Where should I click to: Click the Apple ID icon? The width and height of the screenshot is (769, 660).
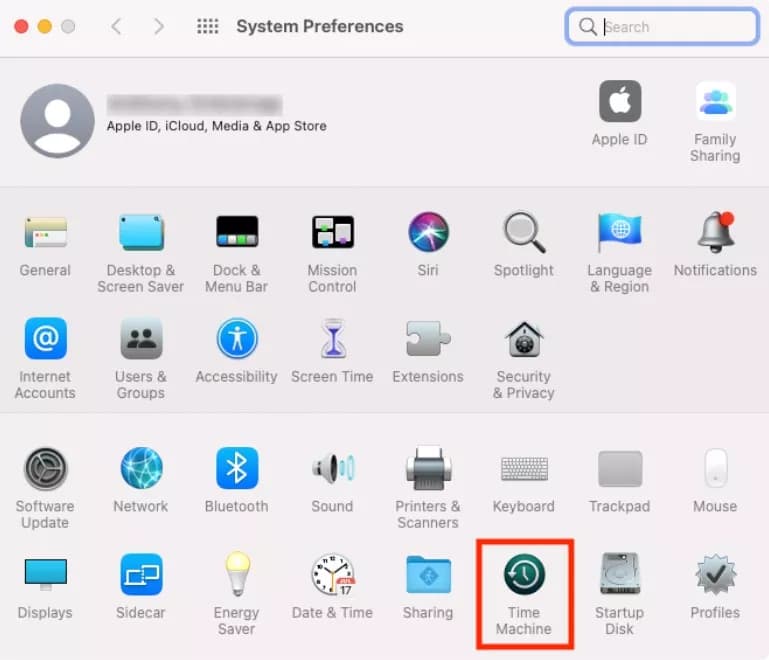coord(620,101)
